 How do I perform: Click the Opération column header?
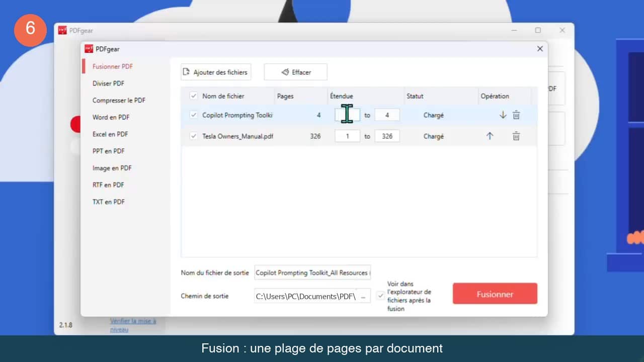pos(495,96)
